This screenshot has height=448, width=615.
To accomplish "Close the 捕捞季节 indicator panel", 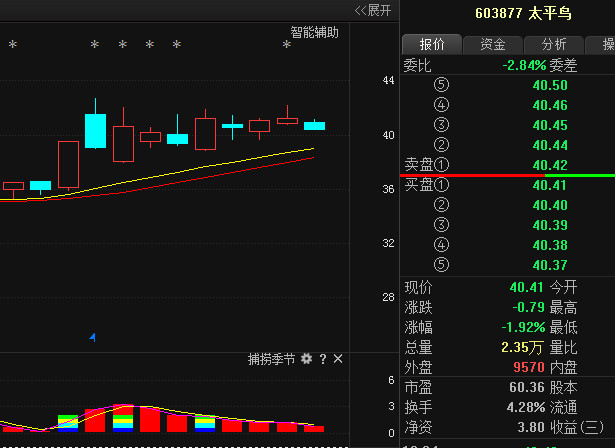I will [338, 359].
